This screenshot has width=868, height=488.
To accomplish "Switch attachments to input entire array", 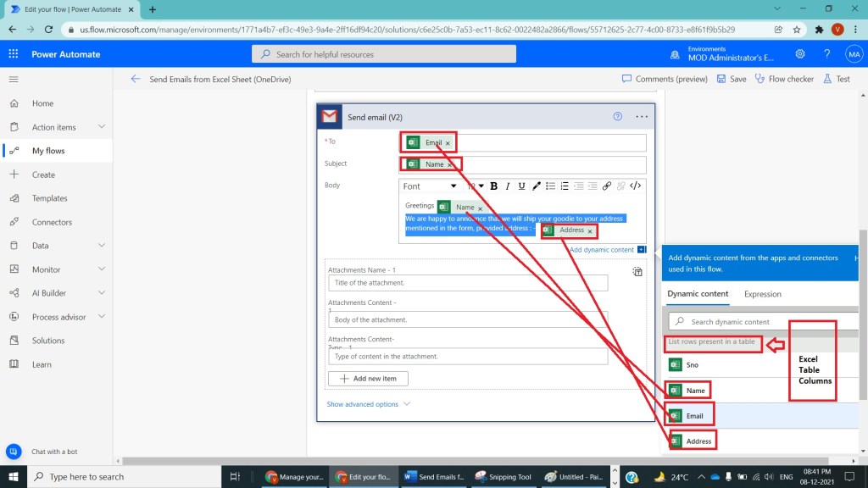I will (637, 272).
